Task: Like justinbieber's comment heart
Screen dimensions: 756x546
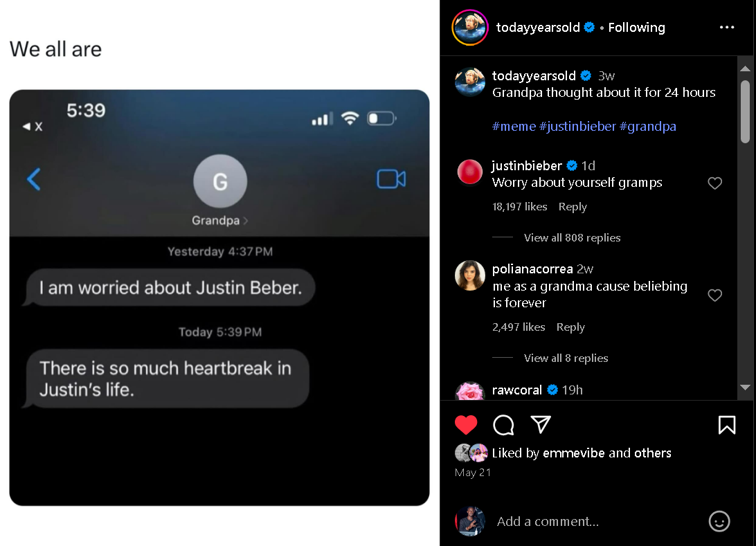Action: click(714, 183)
